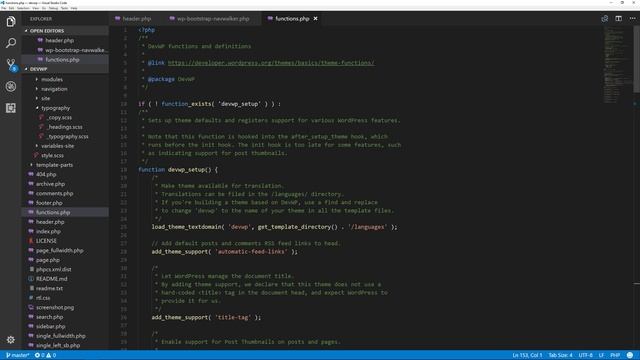
Task: Click the PHP icon on header.php tab
Action: pyautogui.click(x=118, y=19)
